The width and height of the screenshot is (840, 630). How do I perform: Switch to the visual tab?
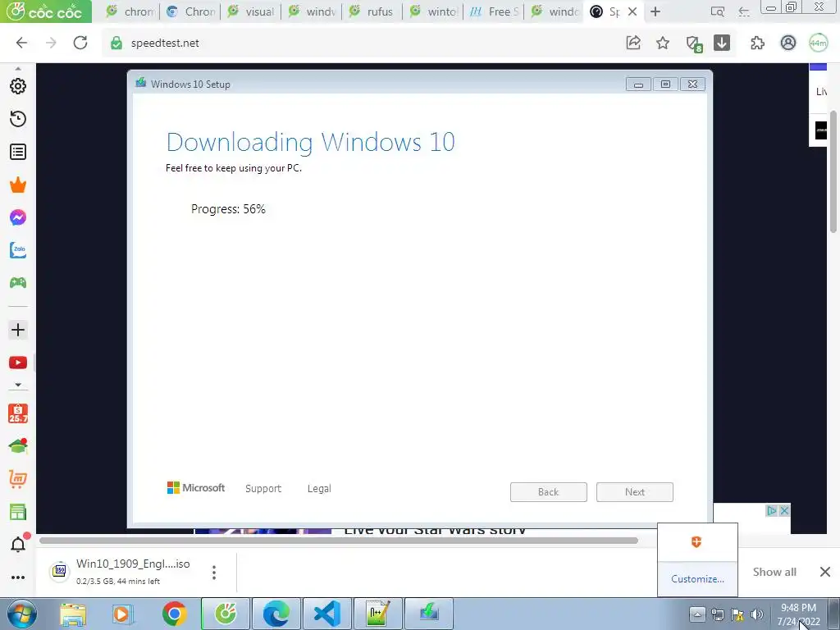pos(251,11)
